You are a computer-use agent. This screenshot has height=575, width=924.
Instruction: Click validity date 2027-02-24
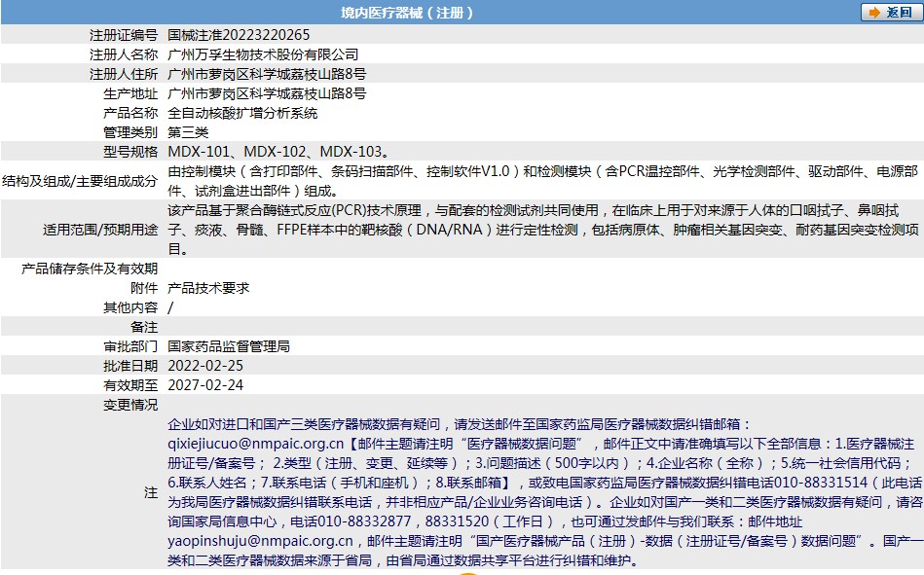(x=205, y=385)
